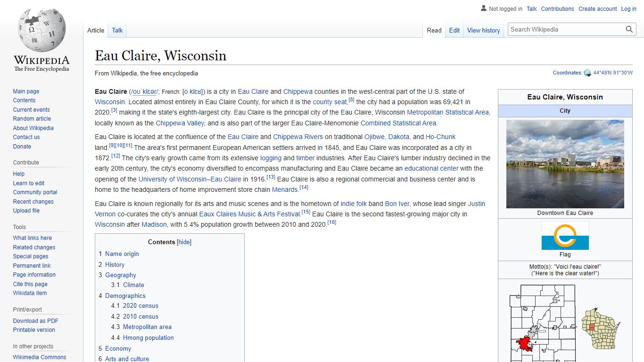Screen dimensions: 644x362
Task: Jump to Name origin section
Action: (x=122, y=254)
